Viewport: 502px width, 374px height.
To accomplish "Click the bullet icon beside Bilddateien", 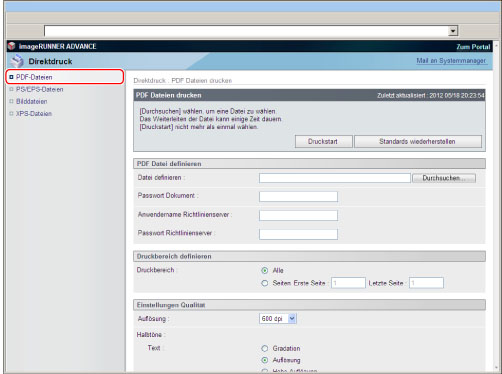I will (11, 101).
